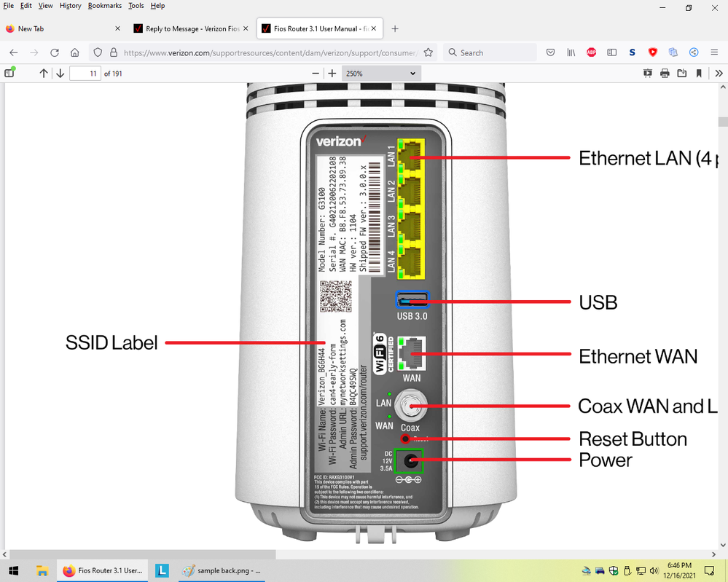The height and width of the screenshot is (582, 728).
Task: Open the red shield play extension
Action: pos(653,52)
